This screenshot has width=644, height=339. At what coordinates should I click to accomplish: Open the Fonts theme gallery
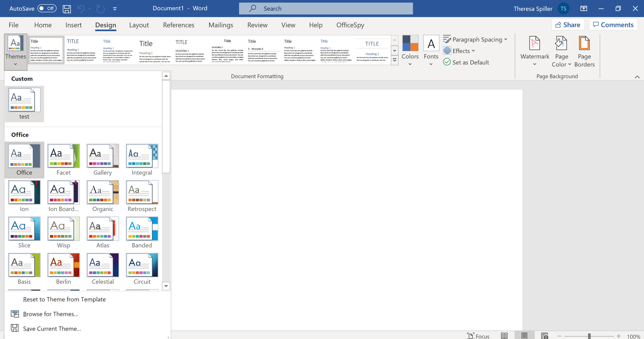pos(431,51)
